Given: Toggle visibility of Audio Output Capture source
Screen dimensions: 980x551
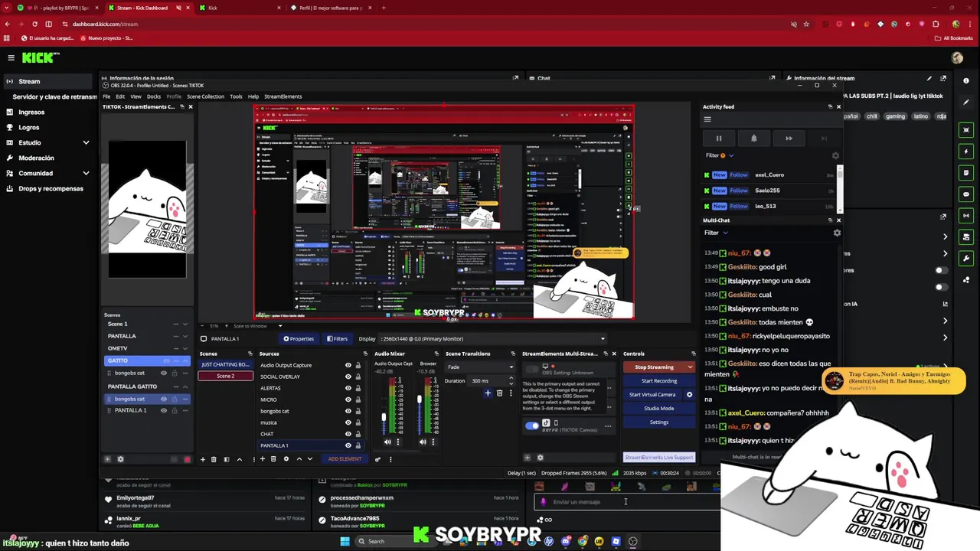Looking at the screenshot, I should [348, 366].
